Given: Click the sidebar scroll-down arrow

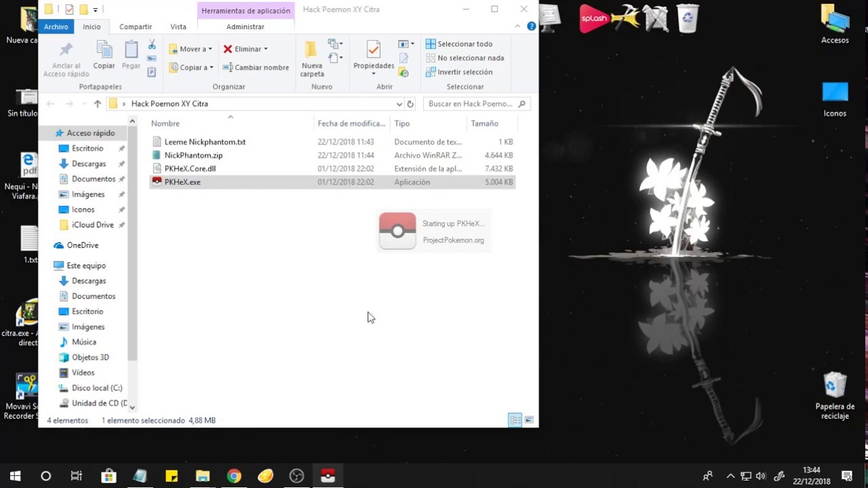Looking at the screenshot, I should [132, 407].
